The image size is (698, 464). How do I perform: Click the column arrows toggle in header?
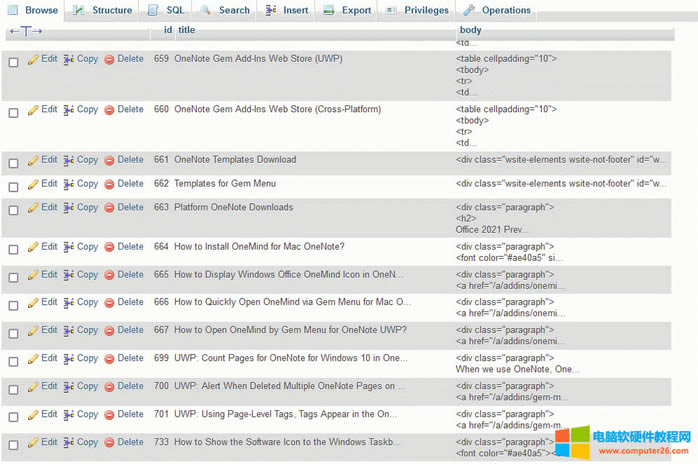[25, 32]
